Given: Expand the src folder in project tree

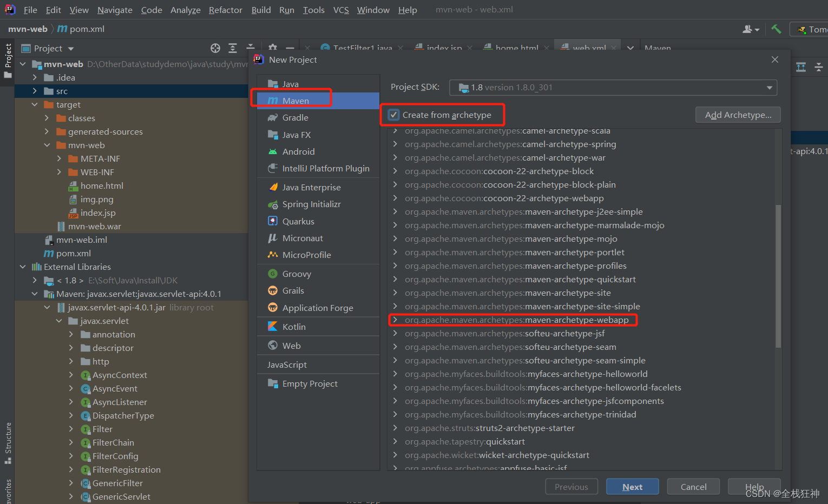Looking at the screenshot, I should pyautogui.click(x=35, y=91).
